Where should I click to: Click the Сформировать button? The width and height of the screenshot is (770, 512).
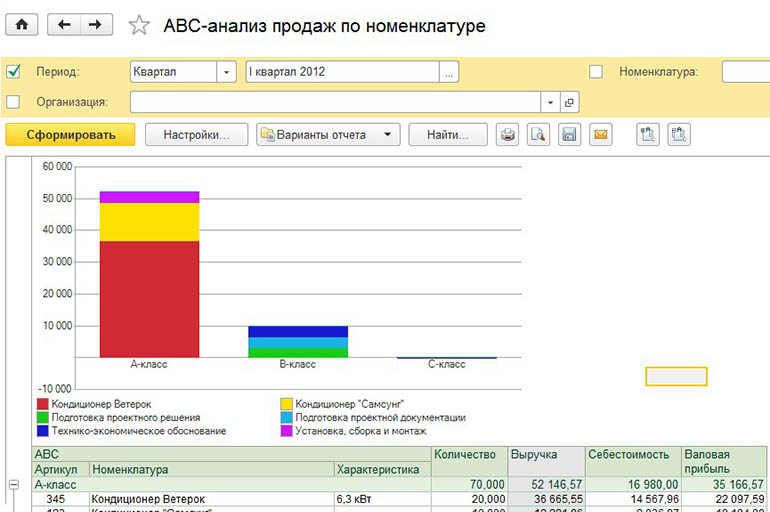[70, 135]
